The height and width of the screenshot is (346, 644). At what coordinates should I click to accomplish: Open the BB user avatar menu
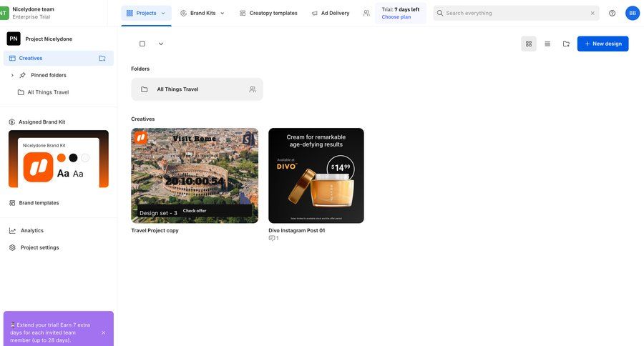coord(633,13)
